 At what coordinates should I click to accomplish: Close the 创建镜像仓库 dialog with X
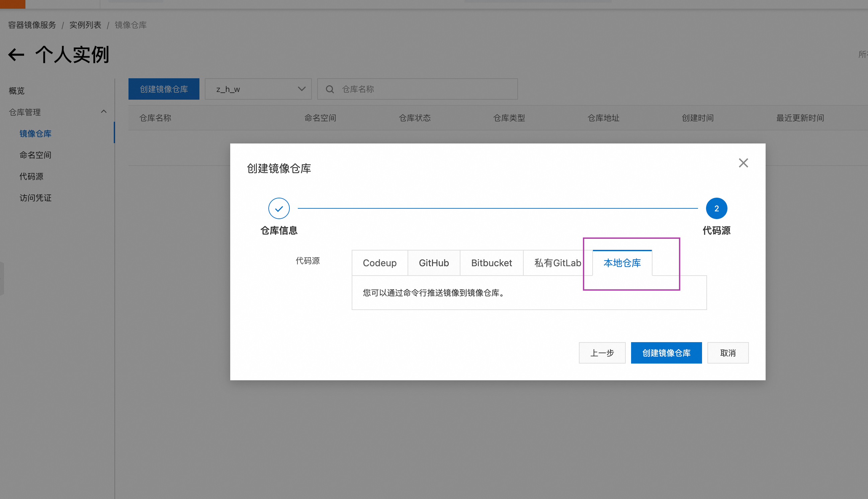point(743,163)
